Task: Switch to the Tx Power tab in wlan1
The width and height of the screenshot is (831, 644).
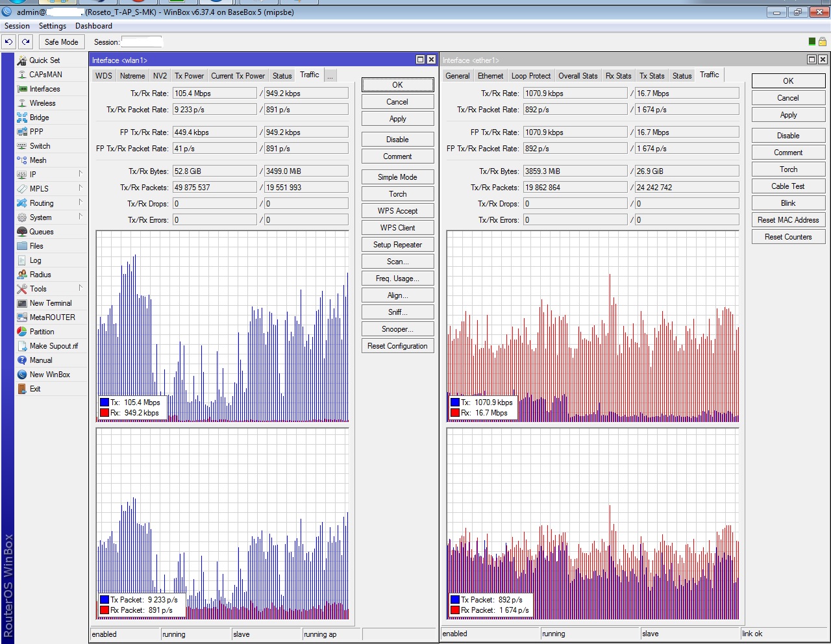Action: coord(189,76)
